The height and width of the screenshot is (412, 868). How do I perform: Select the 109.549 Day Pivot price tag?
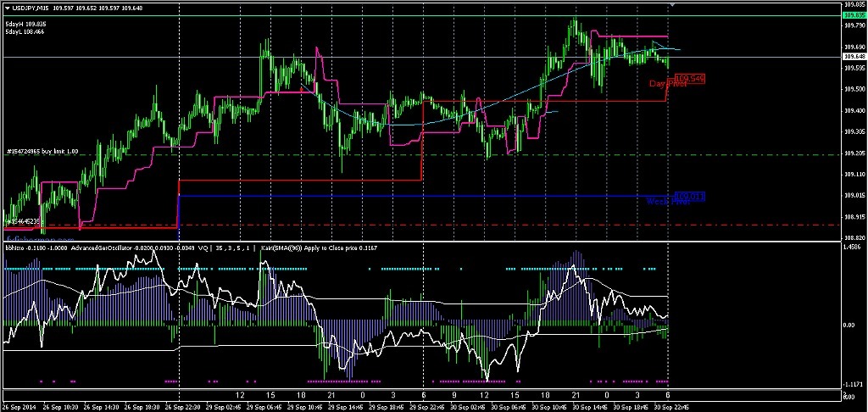coord(690,78)
